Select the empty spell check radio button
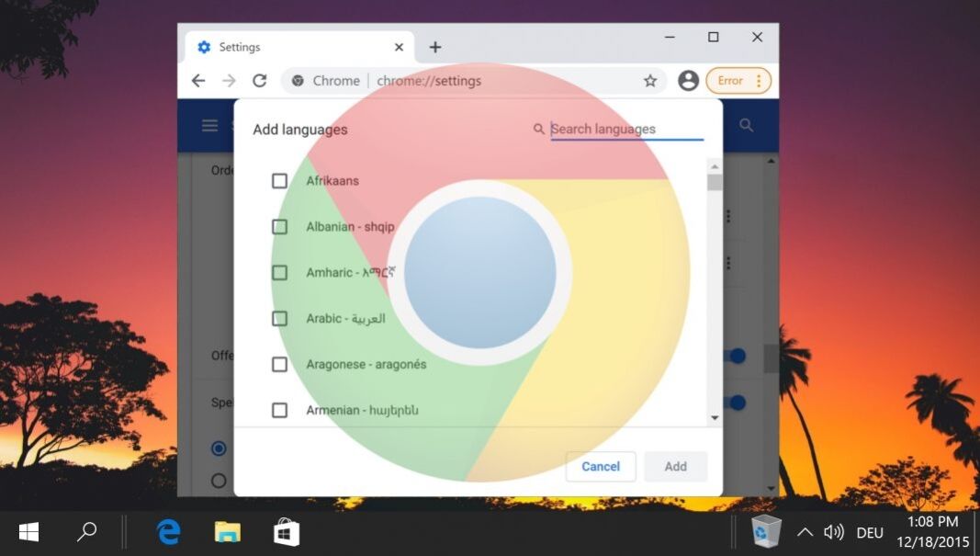 click(x=219, y=481)
